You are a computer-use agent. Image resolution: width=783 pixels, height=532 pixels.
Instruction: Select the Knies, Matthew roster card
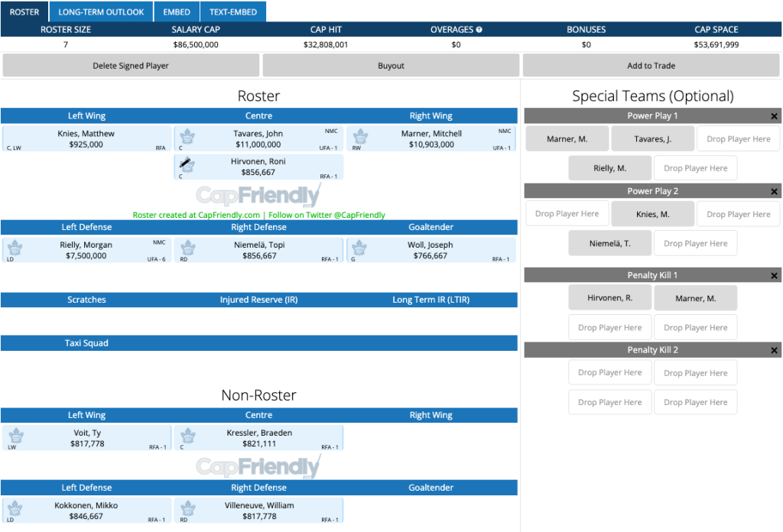tap(86, 139)
